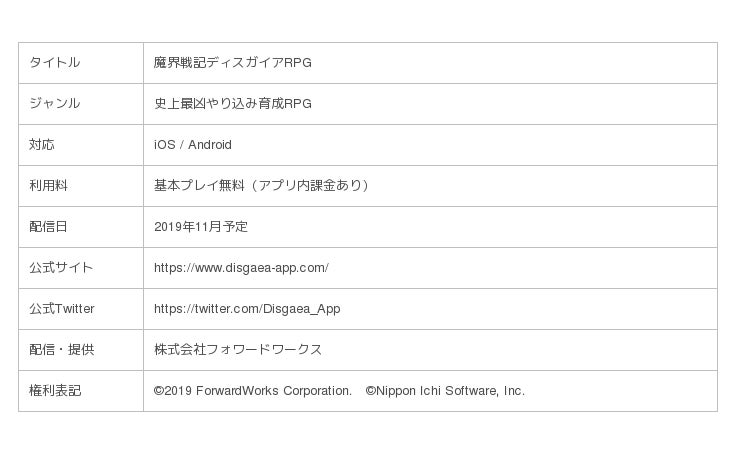Click the iOS / Android platform text
The image size is (740, 452).
click(x=192, y=145)
